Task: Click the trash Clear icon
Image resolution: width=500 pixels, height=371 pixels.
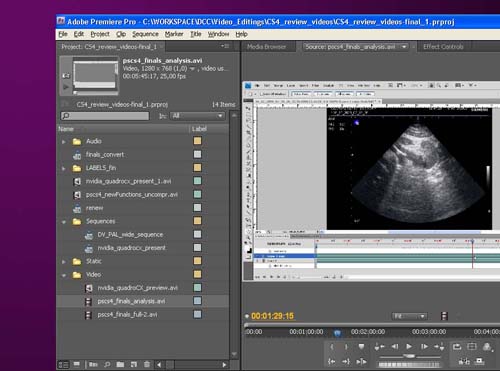Action: click(147, 364)
